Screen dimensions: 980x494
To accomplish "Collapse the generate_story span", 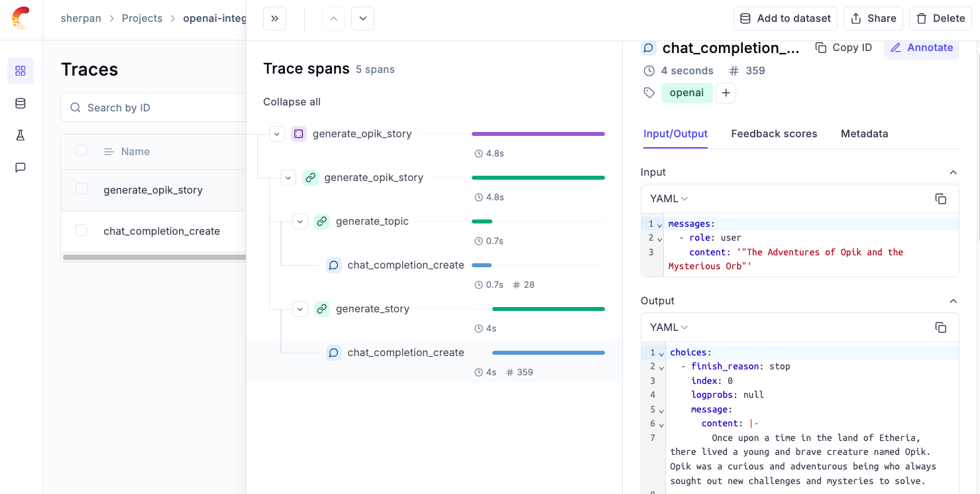I will click(299, 309).
